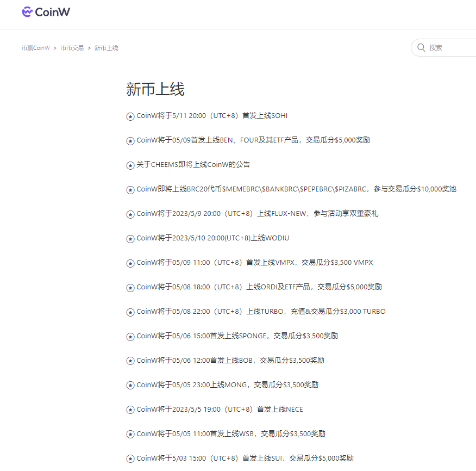Open the 币币交易 breadcrumb link
This screenshot has height=471, width=476.
point(72,48)
